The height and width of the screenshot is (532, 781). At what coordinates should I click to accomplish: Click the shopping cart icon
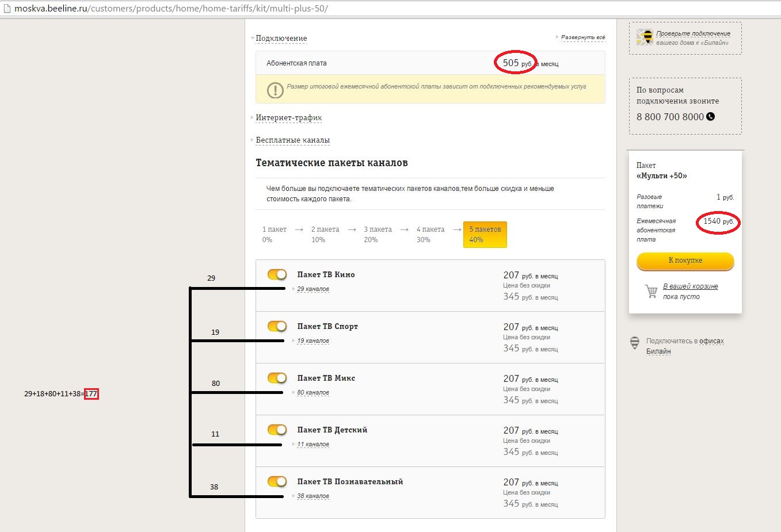[651, 291]
